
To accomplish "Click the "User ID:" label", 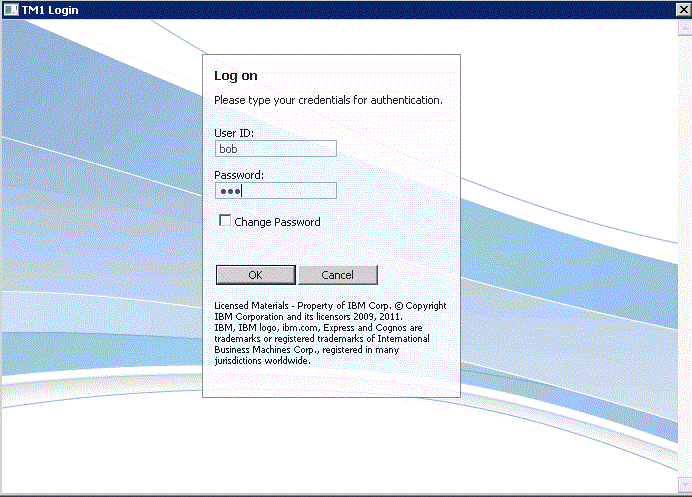I will [x=234, y=133].
